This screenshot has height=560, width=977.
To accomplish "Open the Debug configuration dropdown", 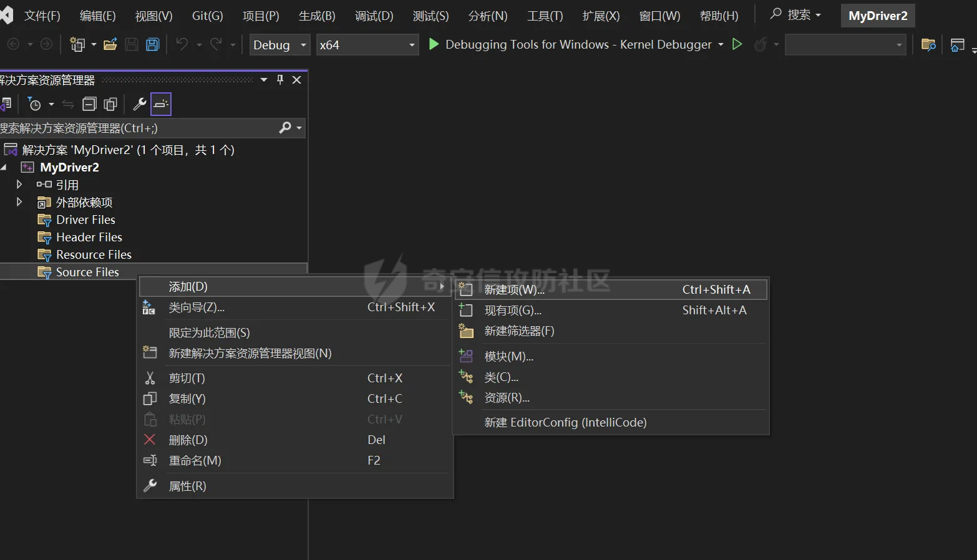I will tap(279, 45).
